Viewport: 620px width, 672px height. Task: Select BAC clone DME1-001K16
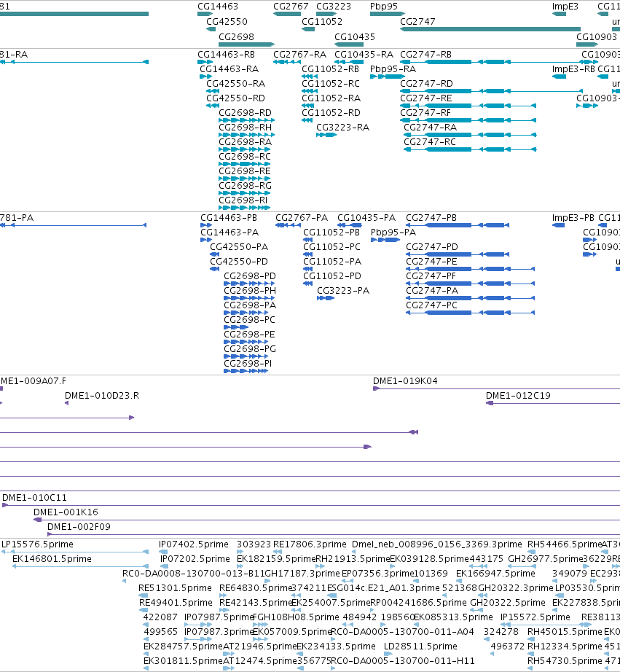coord(66,512)
